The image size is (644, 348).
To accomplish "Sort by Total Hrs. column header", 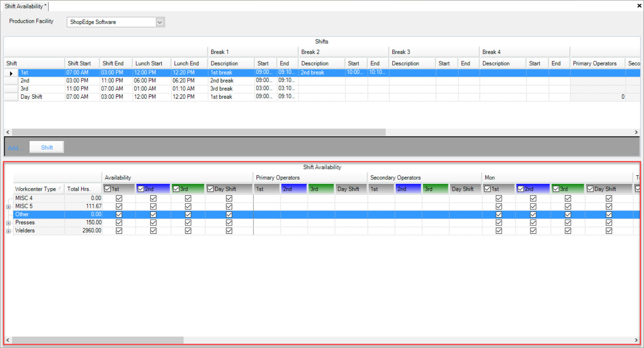I will click(83, 189).
